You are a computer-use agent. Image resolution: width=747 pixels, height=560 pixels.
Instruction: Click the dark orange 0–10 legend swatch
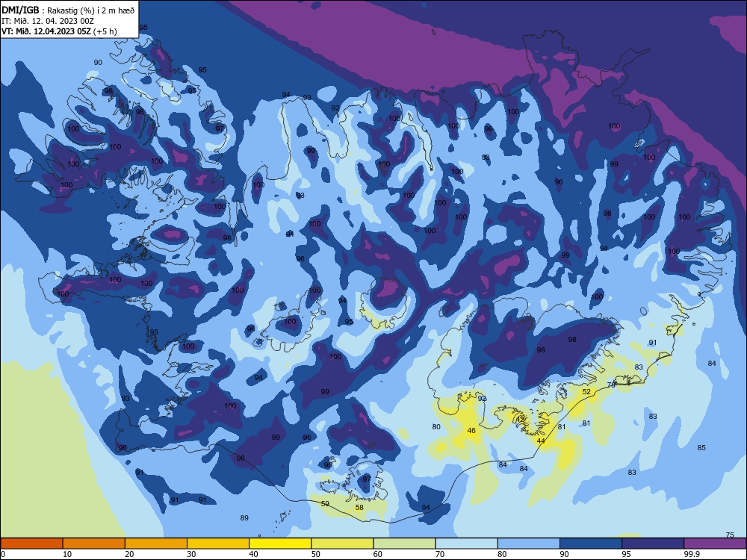tap(31, 544)
